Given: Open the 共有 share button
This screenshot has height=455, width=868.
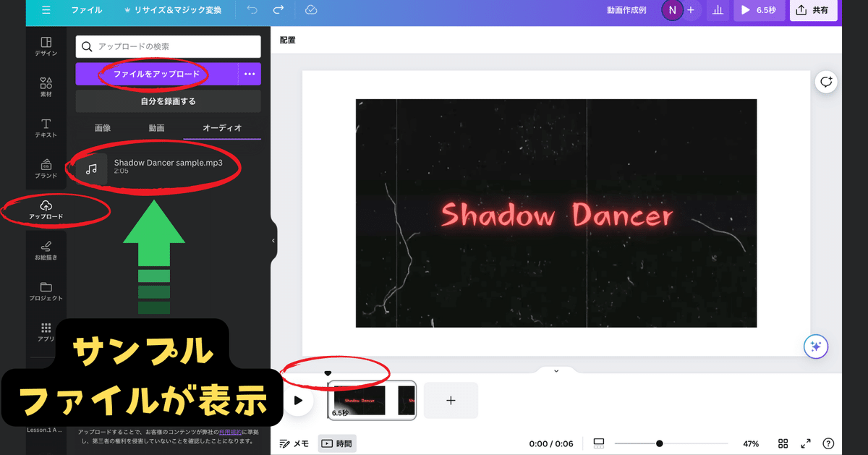Looking at the screenshot, I should [x=814, y=10].
